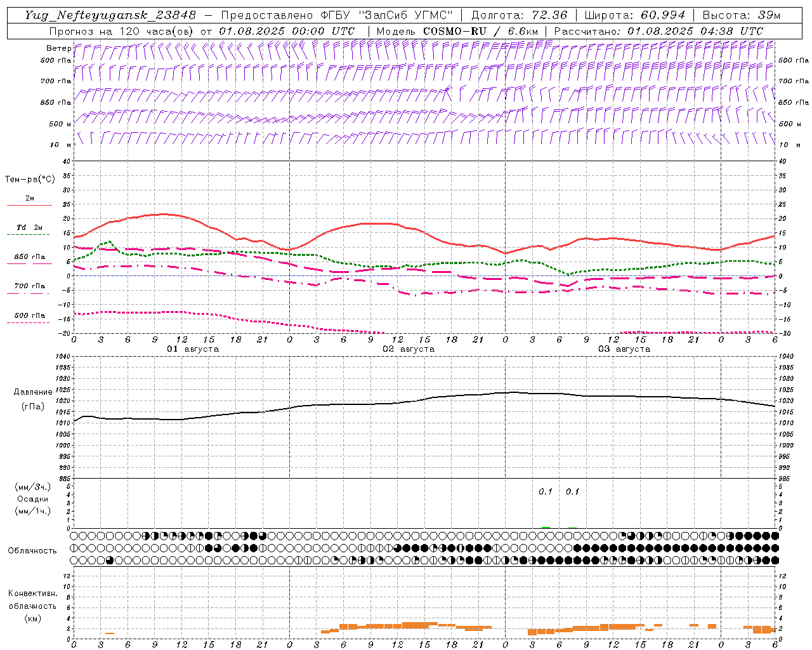Click the (мм/1ч.) precipitation unit label
This screenshot has width=812, height=650.
click(32, 511)
